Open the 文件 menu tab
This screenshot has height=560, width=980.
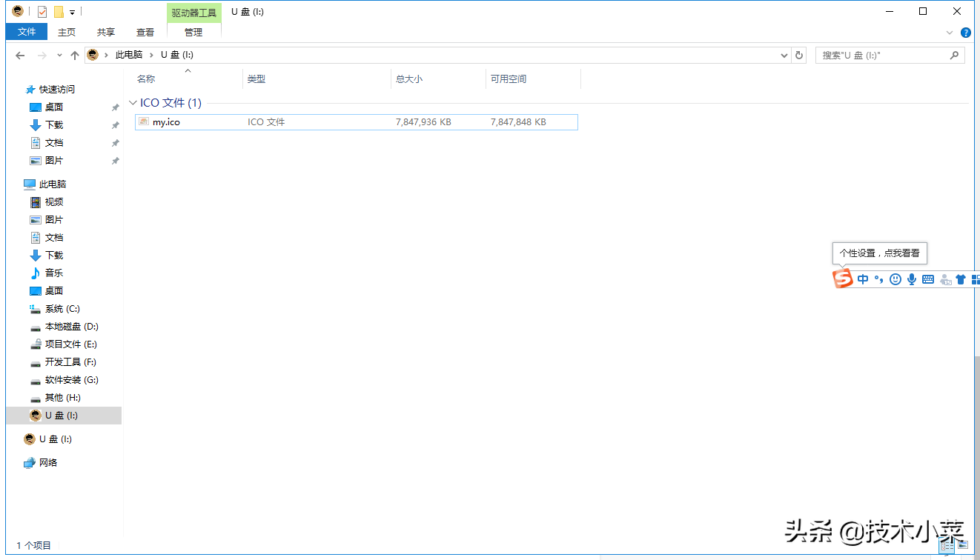27,32
